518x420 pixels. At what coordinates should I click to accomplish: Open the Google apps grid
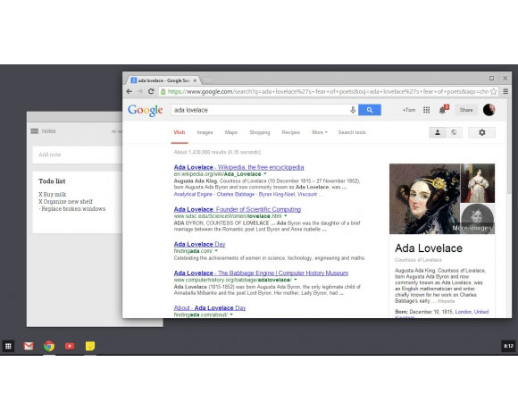(x=427, y=110)
